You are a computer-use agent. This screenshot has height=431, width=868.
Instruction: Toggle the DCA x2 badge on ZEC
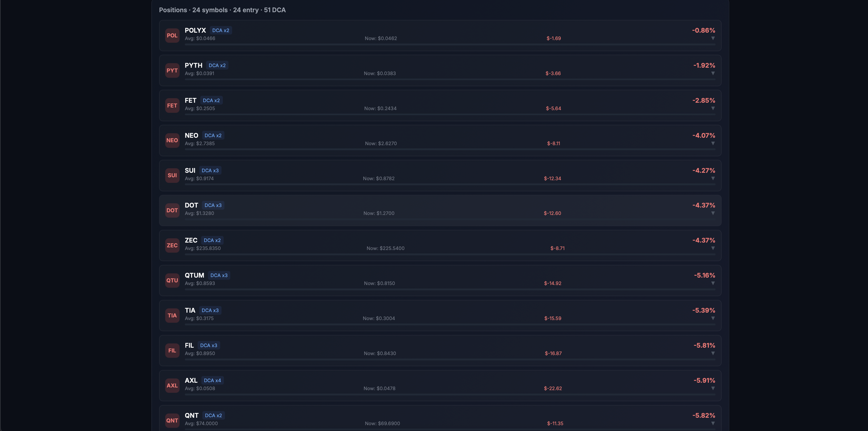coord(212,240)
